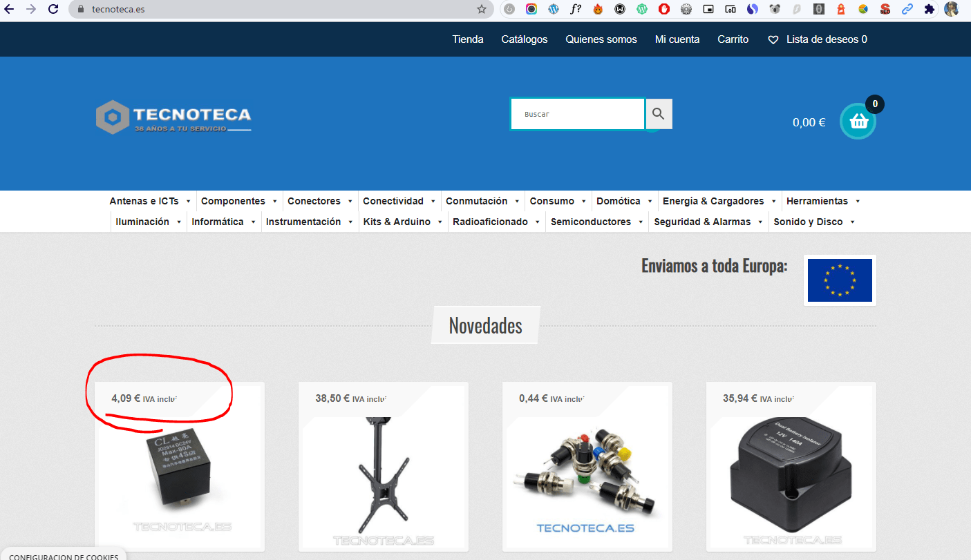Expand the Conectores category menu
The height and width of the screenshot is (560, 971).
click(x=320, y=201)
